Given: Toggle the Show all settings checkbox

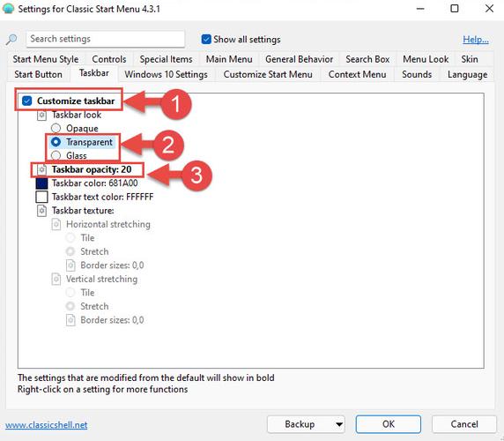Looking at the screenshot, I should (x=206, y=39).
